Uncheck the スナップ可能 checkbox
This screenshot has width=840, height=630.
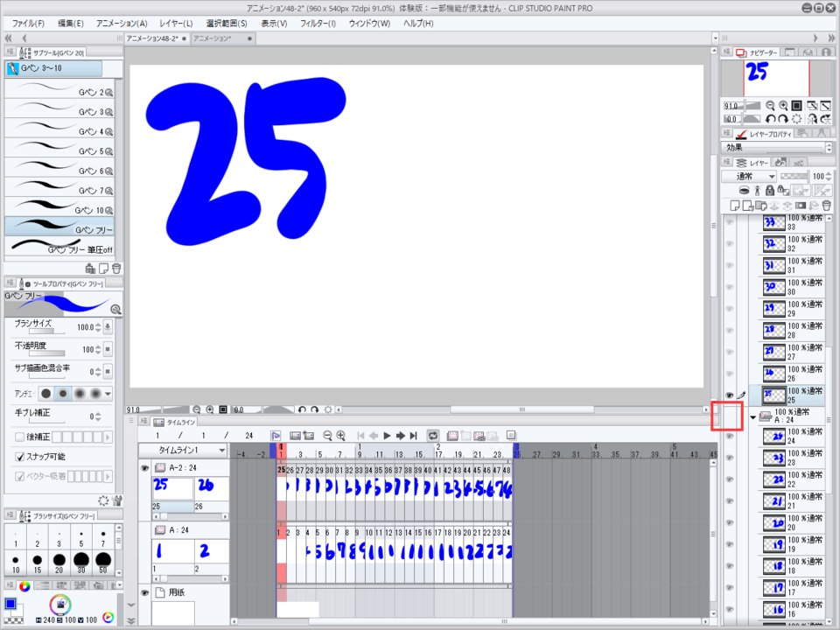(20, 457)
